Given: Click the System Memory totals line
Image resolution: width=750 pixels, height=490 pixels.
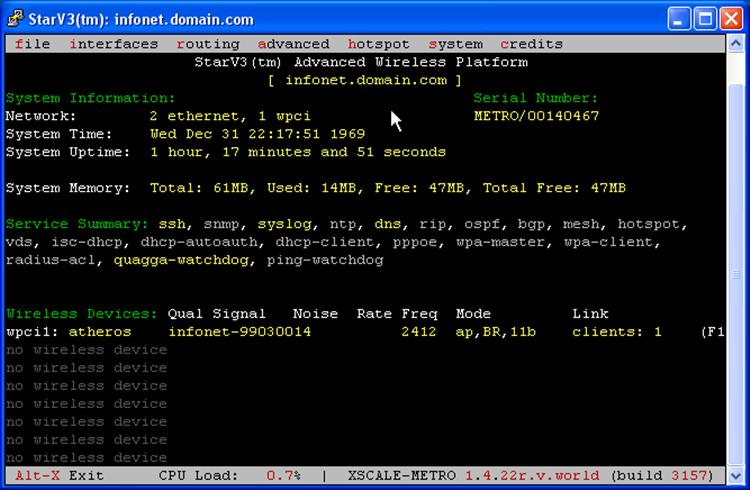Looking at the screenshot, I should tap(388, 188).
